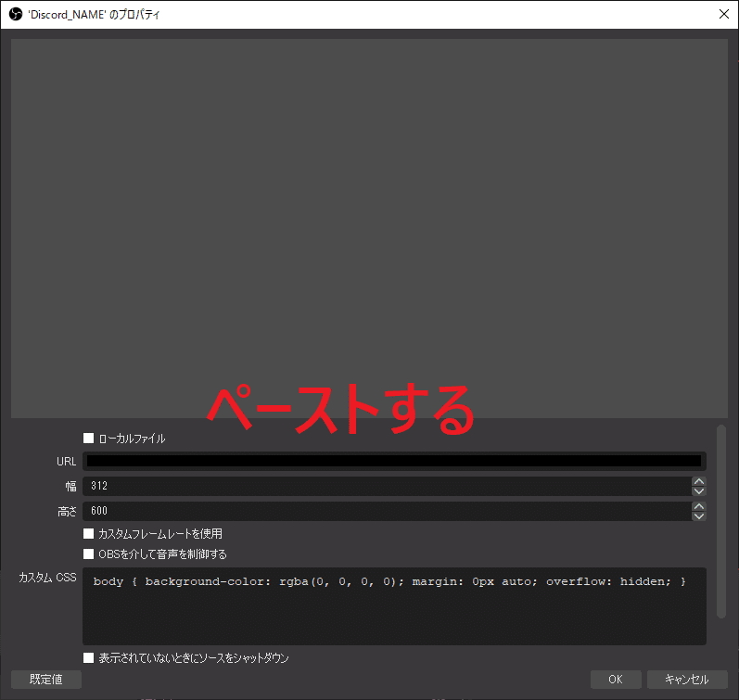Click the URL input field
This screenshot has height=700, width=739.
click(394, 461)
